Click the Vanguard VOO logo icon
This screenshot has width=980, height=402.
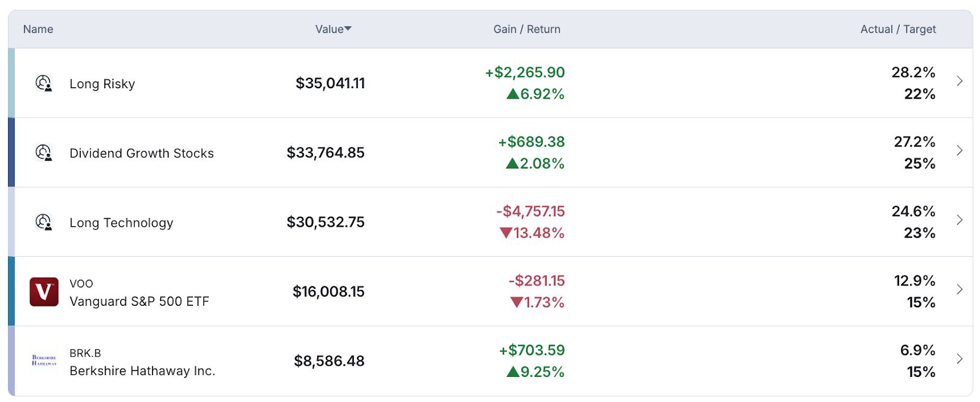coord(44,292)
